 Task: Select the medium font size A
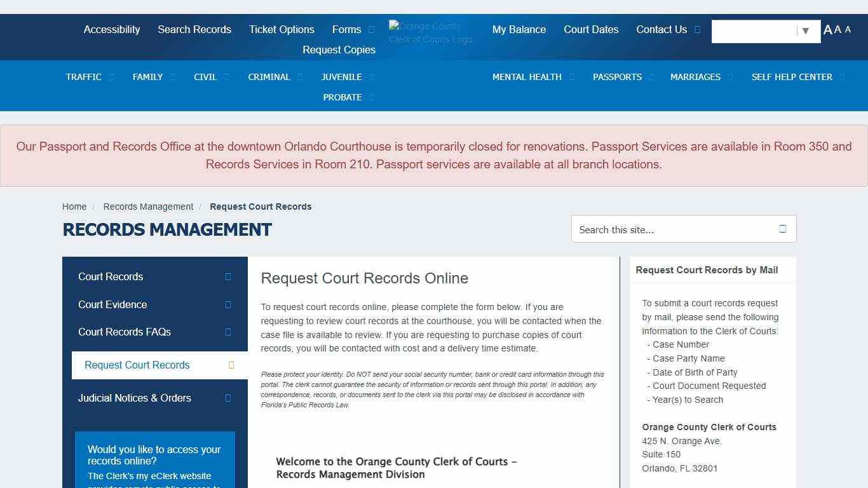pos(837,30)
